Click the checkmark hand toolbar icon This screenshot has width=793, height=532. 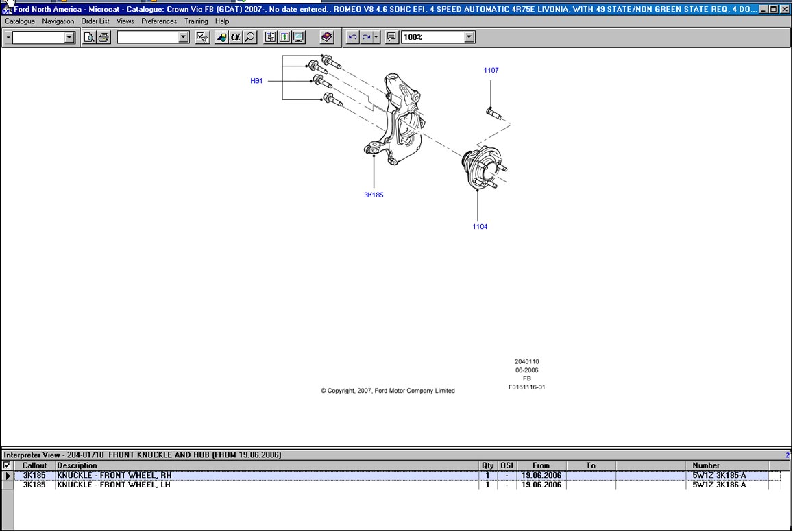[202, 37]
